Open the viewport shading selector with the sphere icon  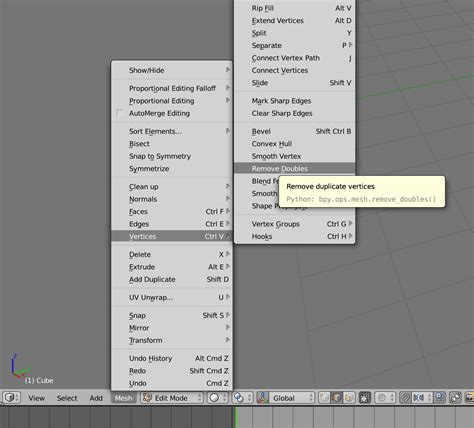218,398
